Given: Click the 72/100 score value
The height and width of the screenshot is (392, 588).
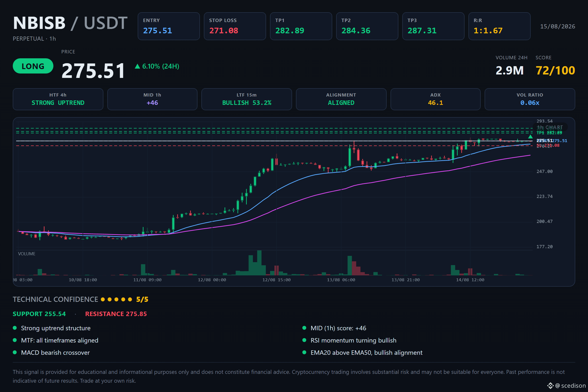Looking at the screenshot, I should point(555,71).
